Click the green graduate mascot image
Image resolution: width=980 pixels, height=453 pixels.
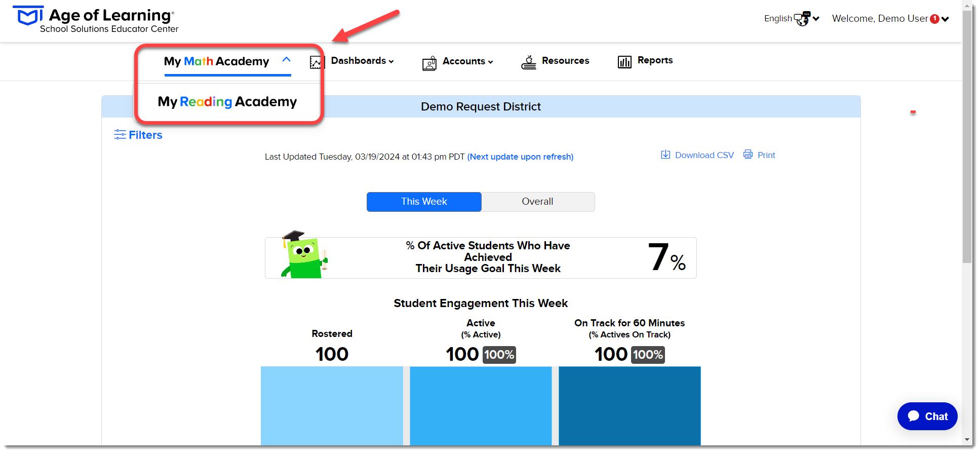[304, 255]
